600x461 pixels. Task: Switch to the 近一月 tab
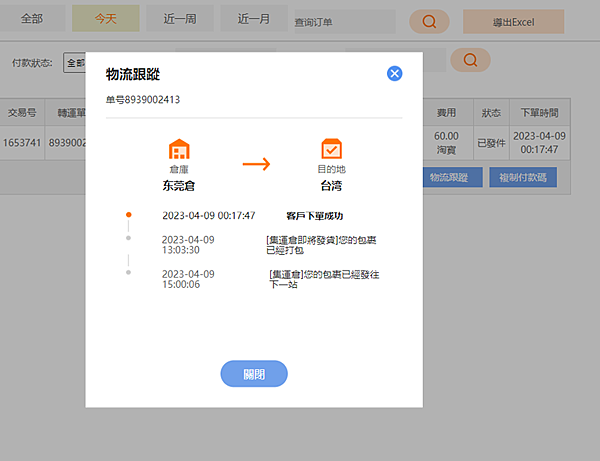[x=254, y=18]
